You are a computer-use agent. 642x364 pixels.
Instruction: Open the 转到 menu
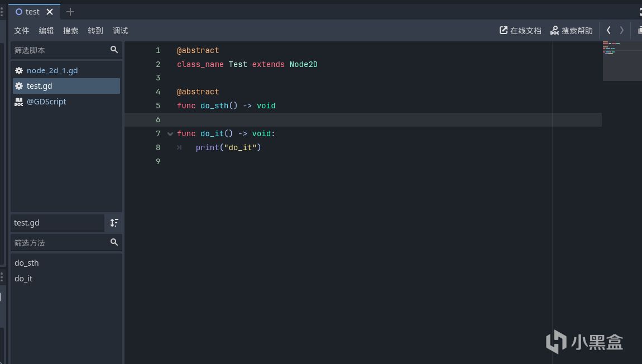coord(95,31)
